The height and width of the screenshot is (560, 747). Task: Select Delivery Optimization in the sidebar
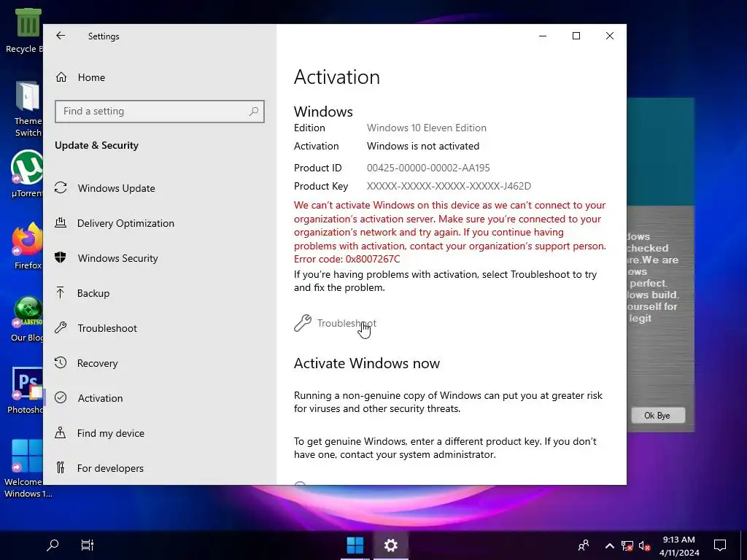[x=125, y=223]
